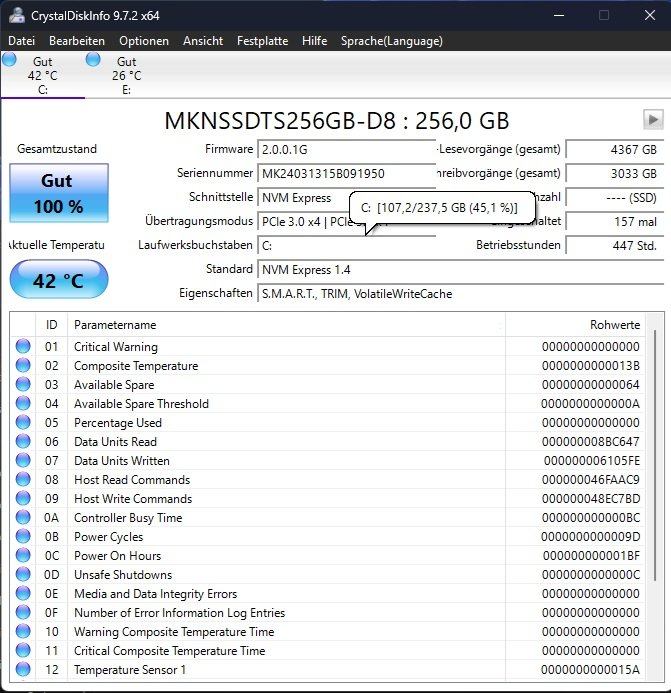Select the Power Cycles parameter name
The height and width of the screenshot is (693, 671).
[x=109, y=537]
